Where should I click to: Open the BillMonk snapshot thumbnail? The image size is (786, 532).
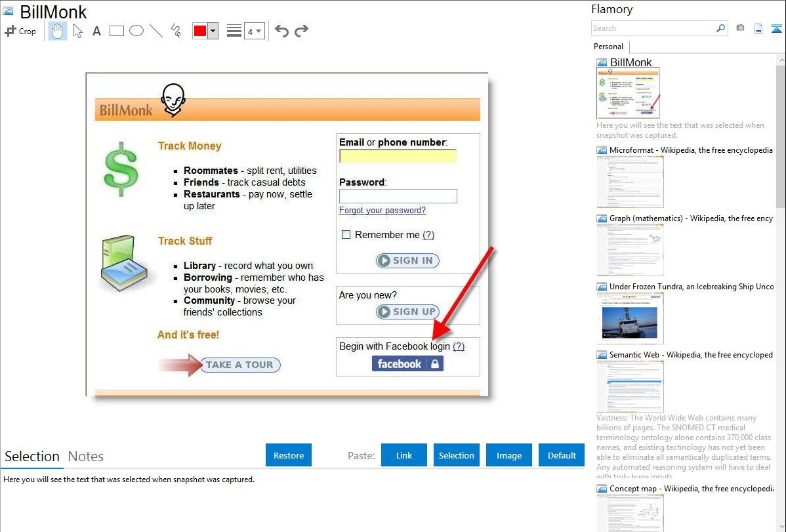click(629, 93)
